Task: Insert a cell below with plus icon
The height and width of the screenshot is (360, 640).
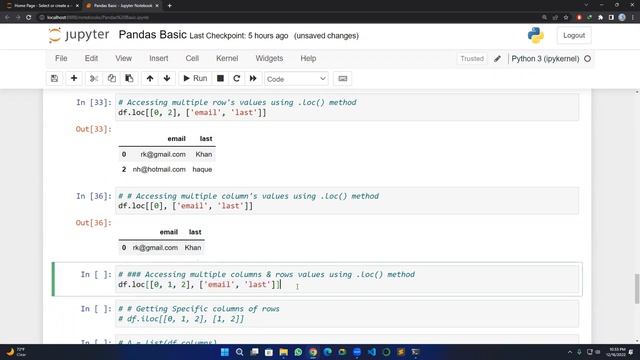Action: coord(74,78)
